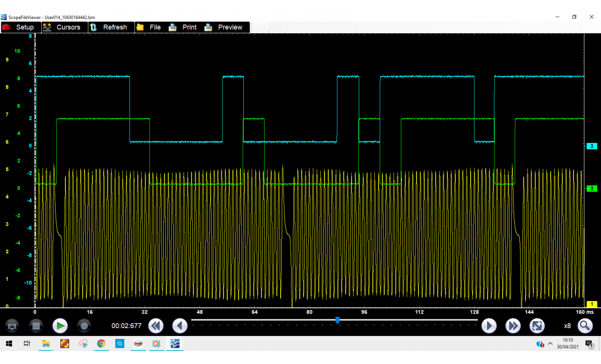This screenshot has height=364, width=601.
Task: Step forward one frame with right arrow
Action: click(489, 326)
